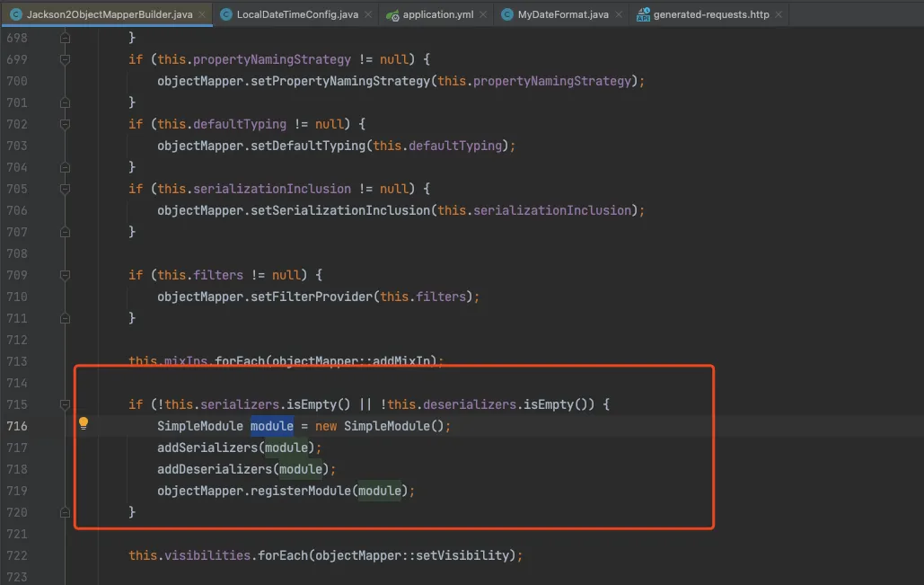The height and width of the screenshot is (585, 924).
Task: Click the API icon on generated-requests.http tab
Action: 643,15
